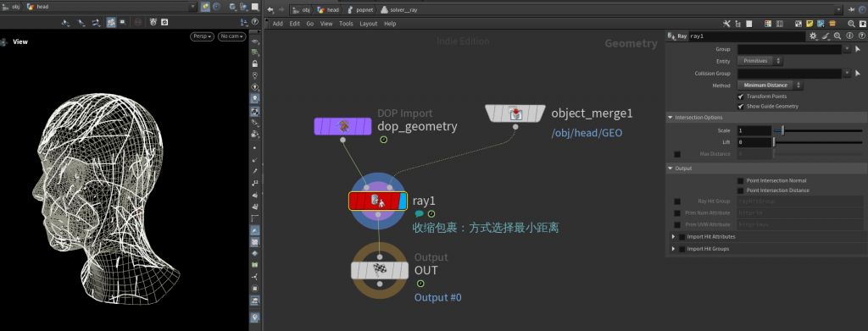Enable the Prim UVW Attribute checkbox
Viewport: 868px width, 331px height.
point(677,225)
